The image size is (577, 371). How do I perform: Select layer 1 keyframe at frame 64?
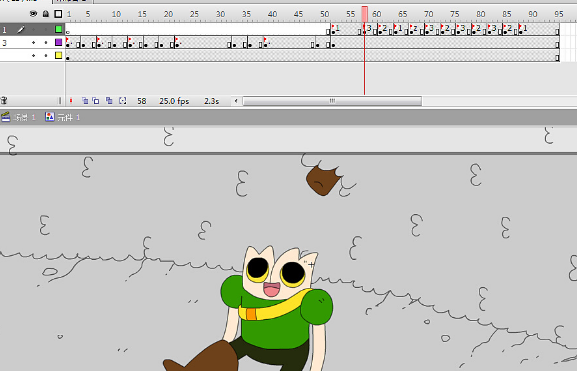coord(396,29)
